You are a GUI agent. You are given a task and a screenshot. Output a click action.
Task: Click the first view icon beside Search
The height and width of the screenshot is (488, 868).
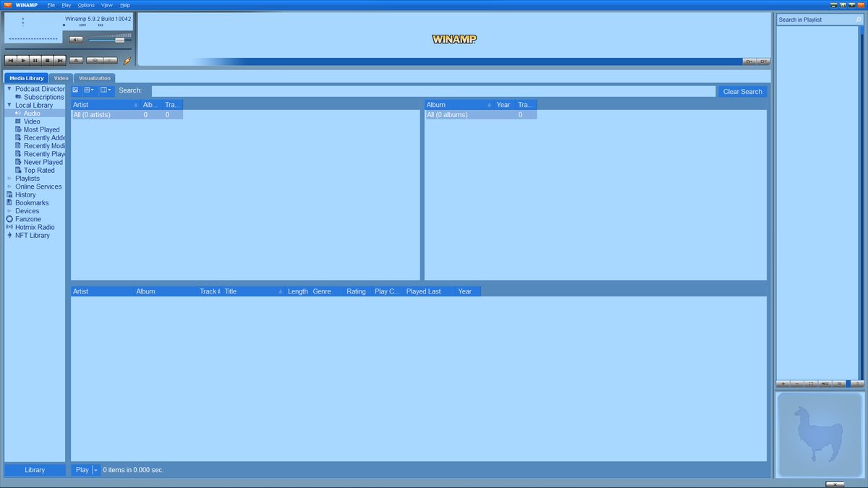[75, 90]
